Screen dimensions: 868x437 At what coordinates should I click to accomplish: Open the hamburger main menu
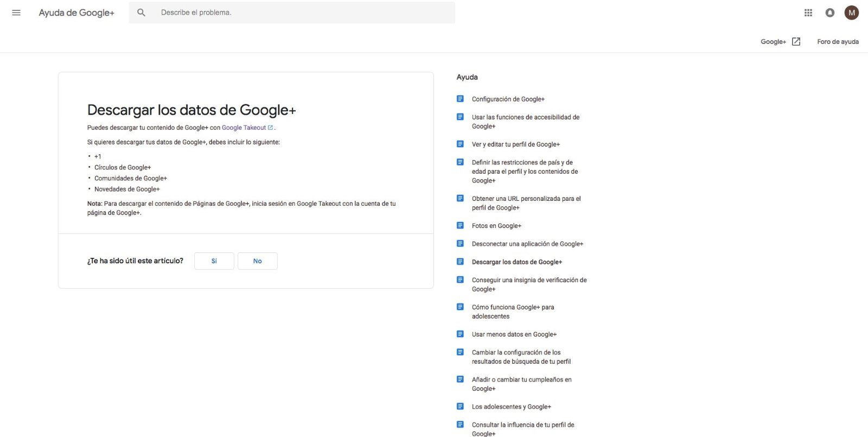[x=16, y=12]
